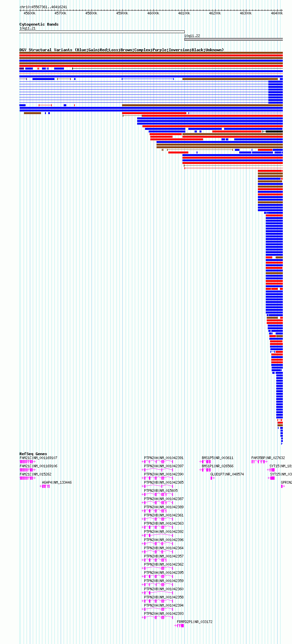
Task: Click the FAM35BP|NR_027632 gene label
Action: pos(268,458)
